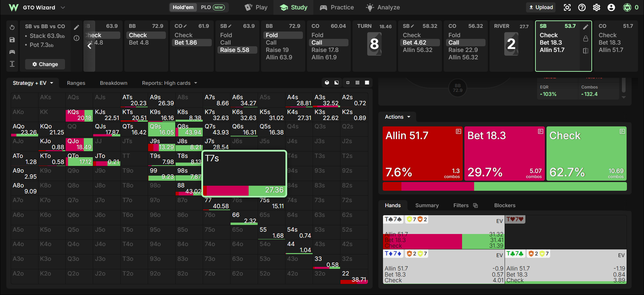Select Raise 5.58 in the SB 63.9 card
The width and height of the screenshot is (644, 295).
point(238,50)
